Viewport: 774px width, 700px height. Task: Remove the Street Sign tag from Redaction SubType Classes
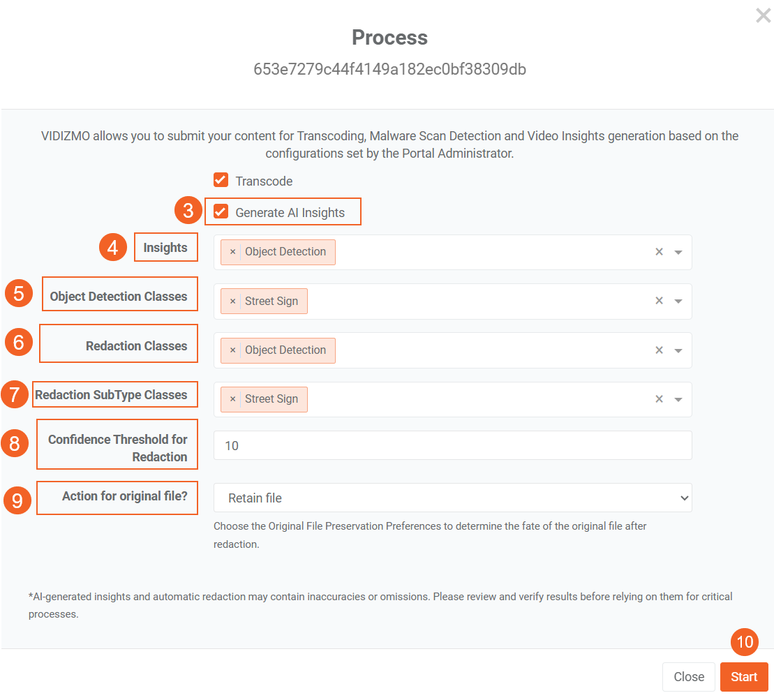(232, 399)
